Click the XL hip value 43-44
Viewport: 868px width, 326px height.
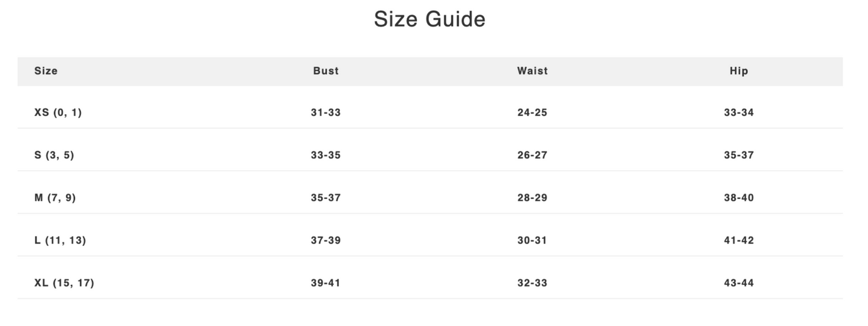[x=739, y=283]
